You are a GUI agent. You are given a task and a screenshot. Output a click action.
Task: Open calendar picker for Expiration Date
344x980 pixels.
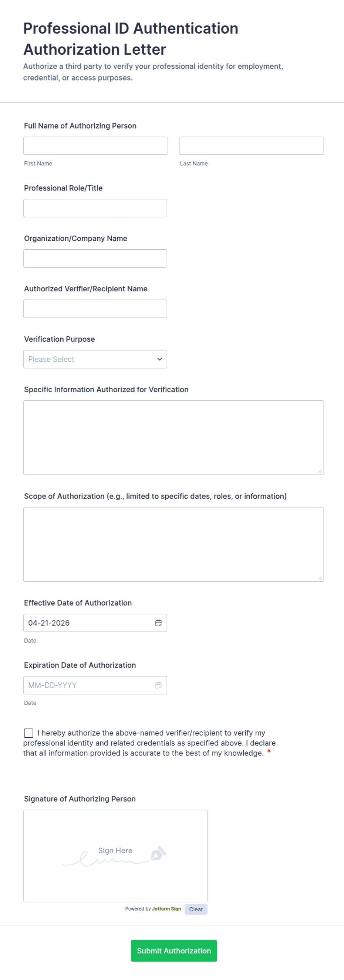click(158, 685)
